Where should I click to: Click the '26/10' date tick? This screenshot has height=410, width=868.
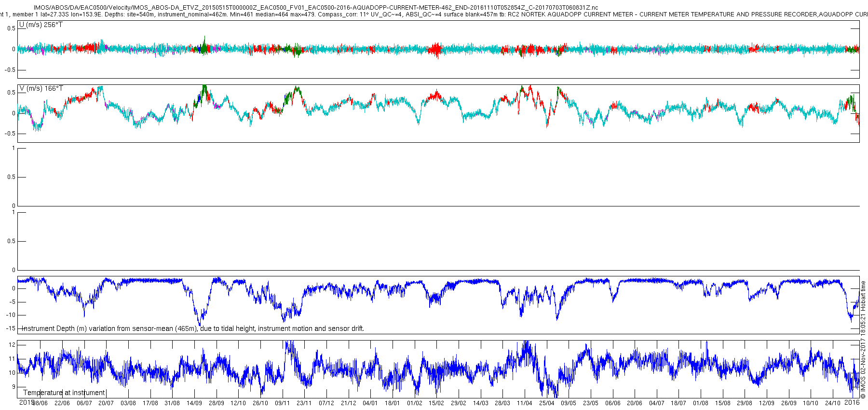260,403
